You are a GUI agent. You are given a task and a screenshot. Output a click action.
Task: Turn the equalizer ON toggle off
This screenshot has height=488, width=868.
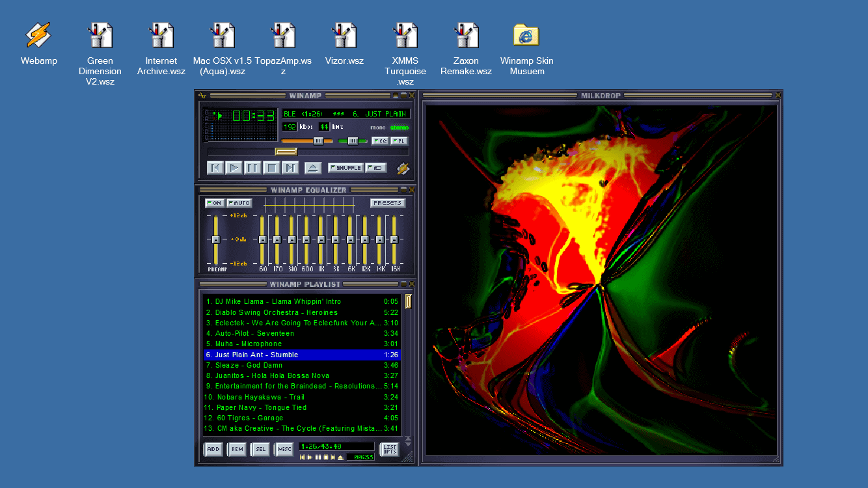click(x=214, y=203)
